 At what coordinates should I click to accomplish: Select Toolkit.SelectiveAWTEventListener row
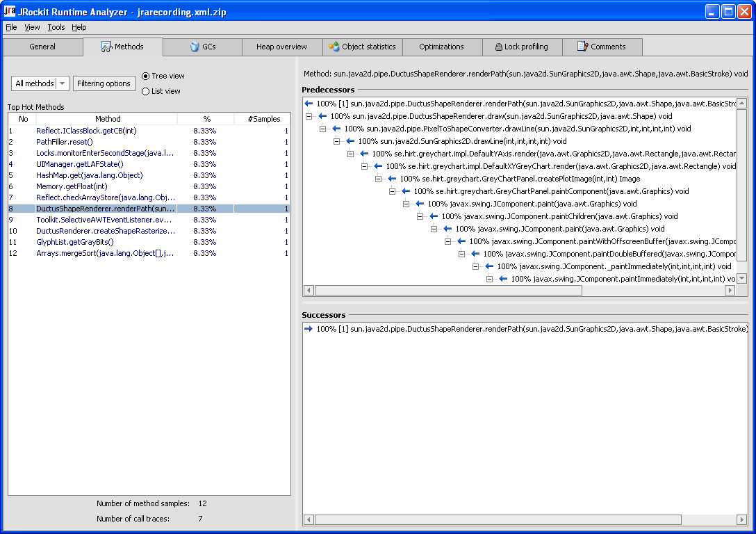(x=149, y=220)
